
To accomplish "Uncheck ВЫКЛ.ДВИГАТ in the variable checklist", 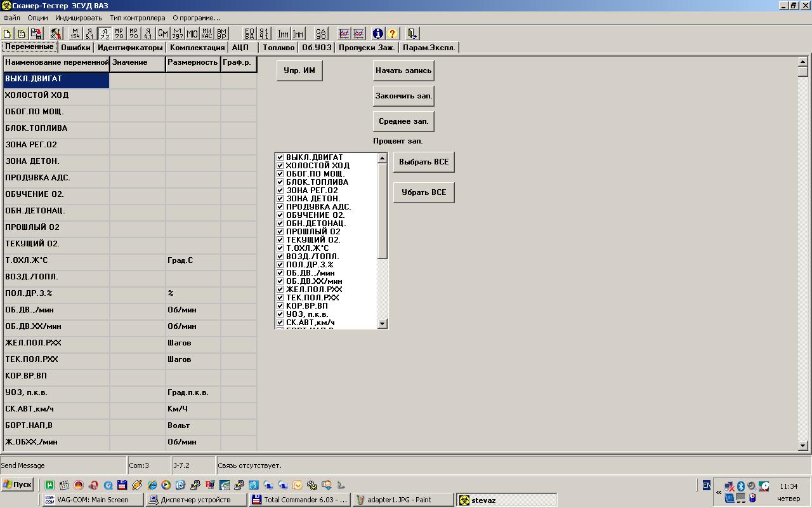I will tap(280, 157).
